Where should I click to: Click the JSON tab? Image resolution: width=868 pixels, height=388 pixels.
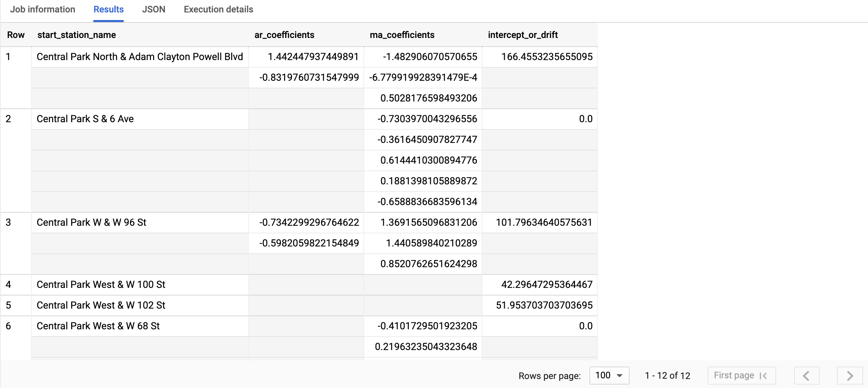tap(153, 9)
